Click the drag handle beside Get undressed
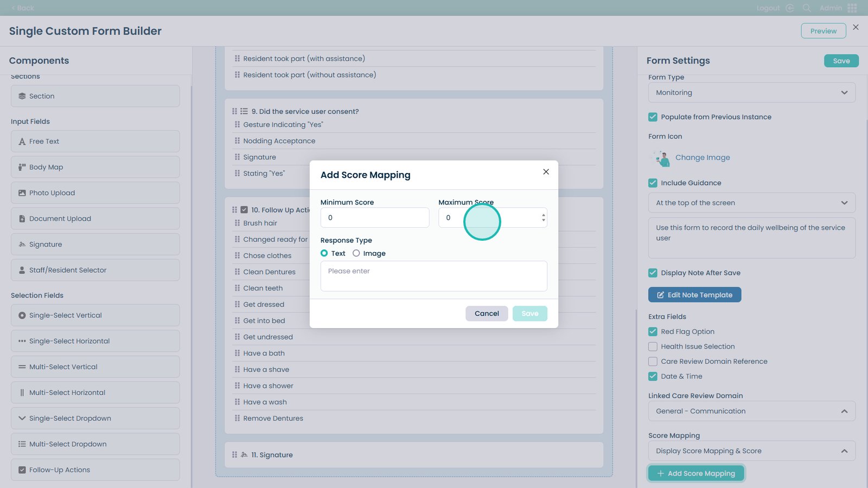 click(x=237, y=337)
